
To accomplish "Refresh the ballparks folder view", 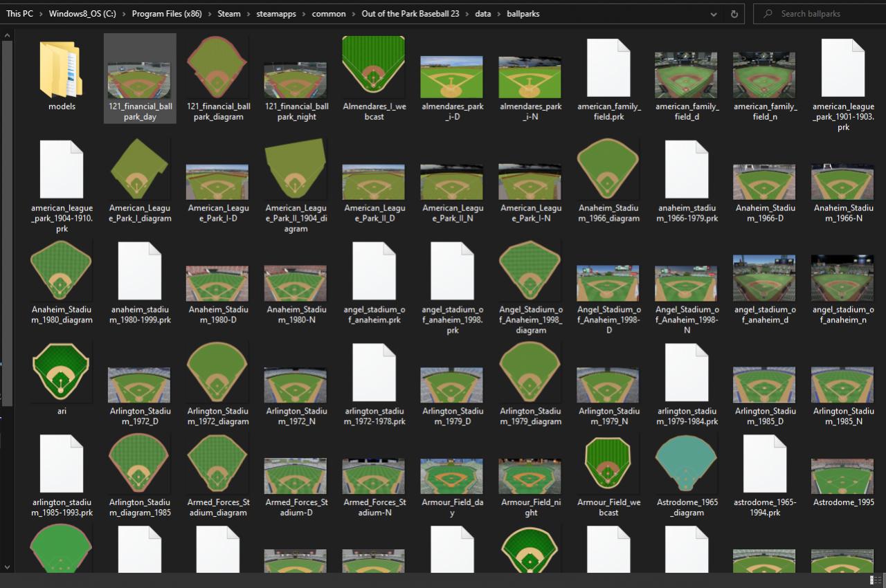I will click(734, 14).
